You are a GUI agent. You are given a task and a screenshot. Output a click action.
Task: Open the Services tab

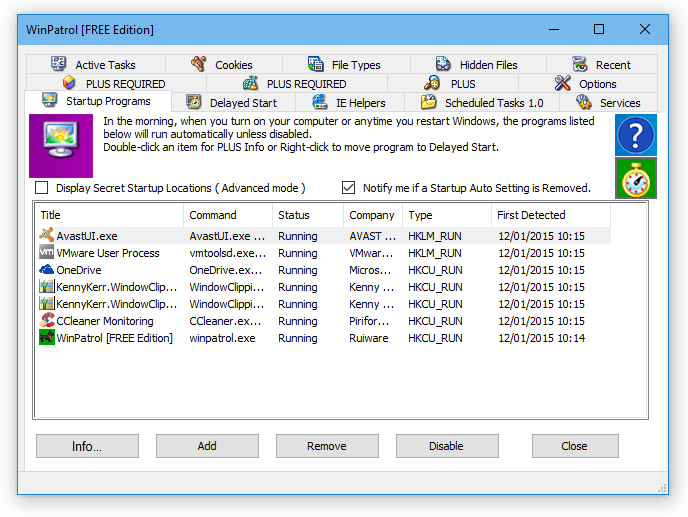(609, 103)
